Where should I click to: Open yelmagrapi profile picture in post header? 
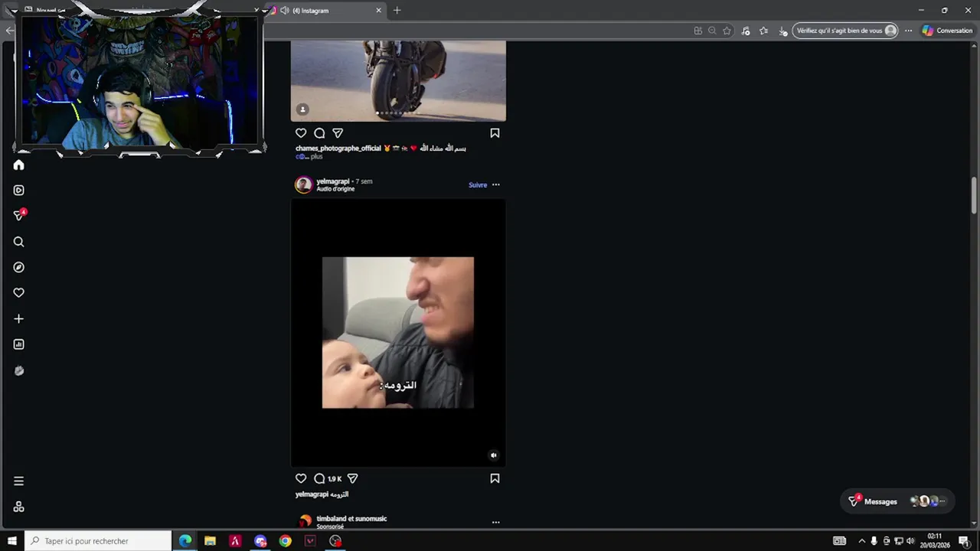click(304, 184)
